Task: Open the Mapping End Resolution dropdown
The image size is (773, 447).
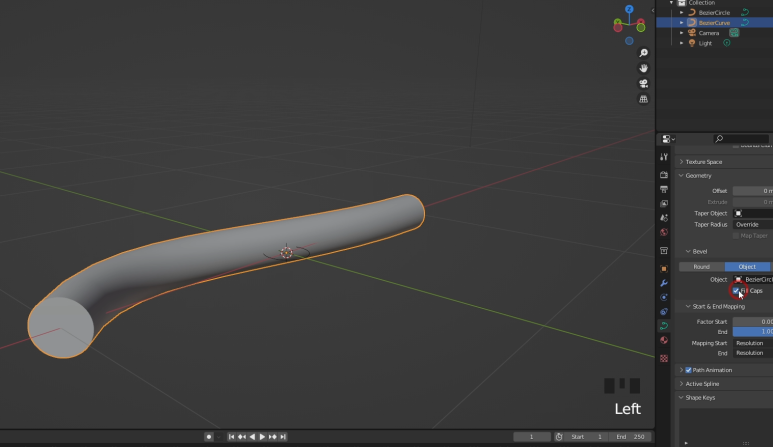Action: point(753,353)
